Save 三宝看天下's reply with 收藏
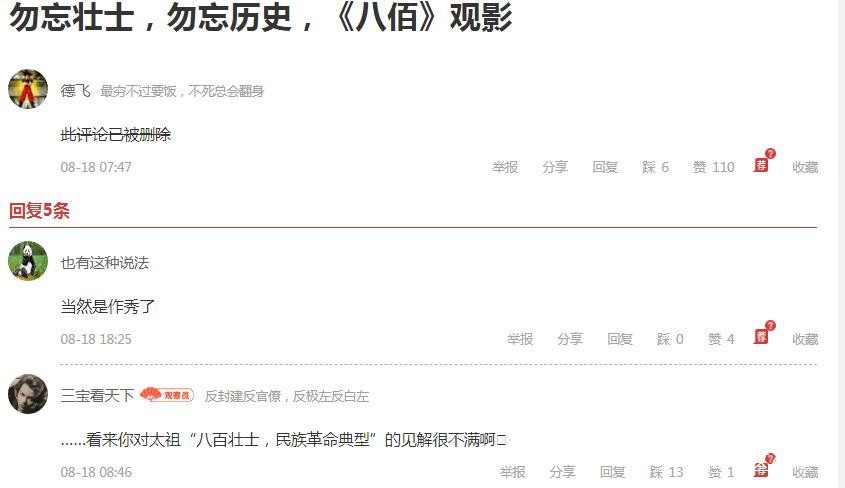Viewport: 845px width, 488px height. [805, 472]
